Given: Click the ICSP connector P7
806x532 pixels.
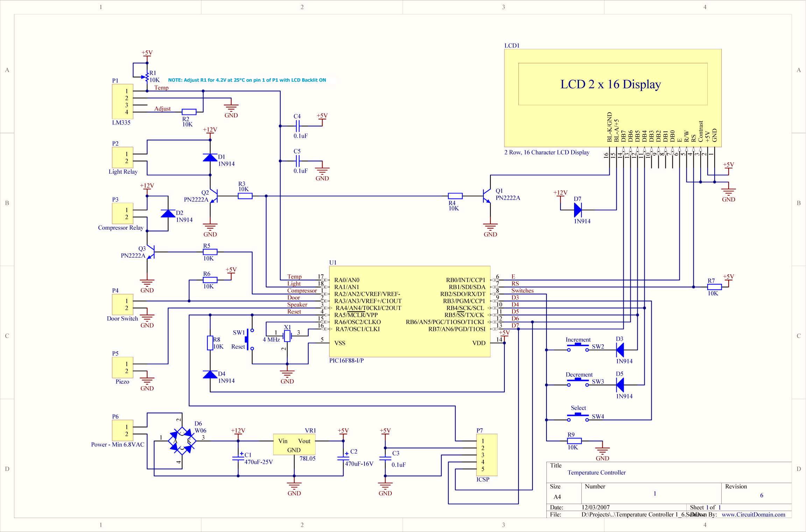Looking at the screenshot, I should point(486,454).
